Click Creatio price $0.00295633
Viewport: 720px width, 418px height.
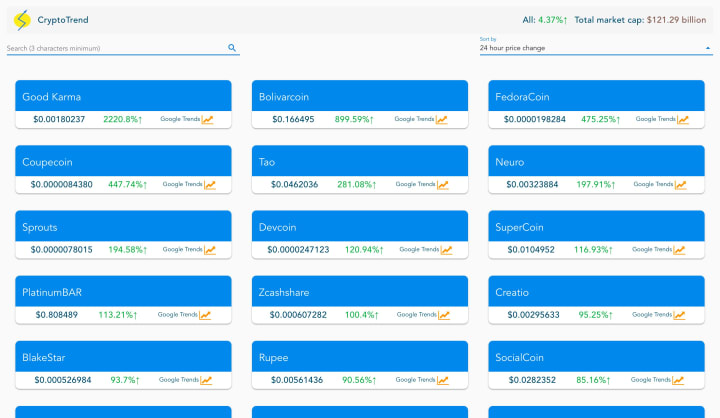(534, 315)
